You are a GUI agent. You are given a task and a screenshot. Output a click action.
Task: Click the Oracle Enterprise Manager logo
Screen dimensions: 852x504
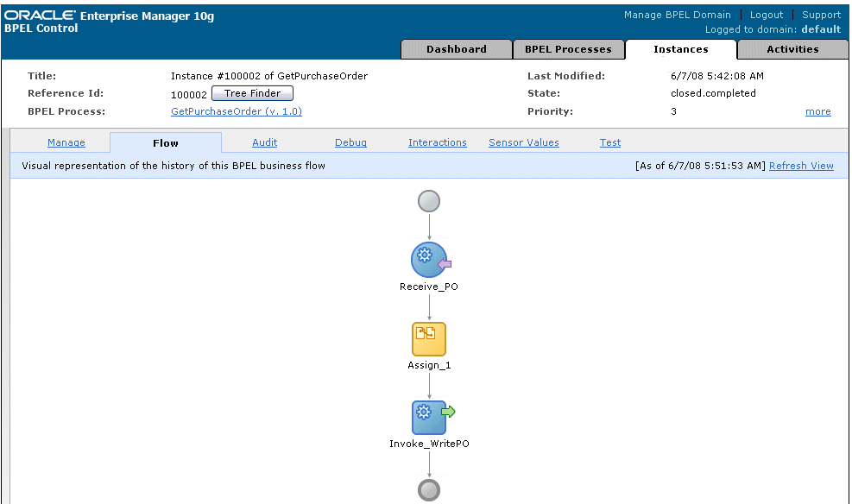point(110,16)
